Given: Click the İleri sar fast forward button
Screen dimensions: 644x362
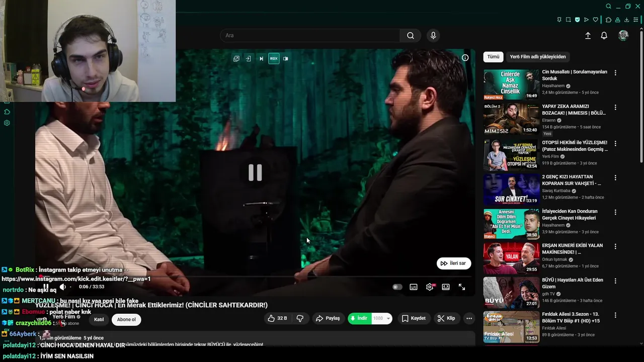Looking at the screenshot, I should click(453, 263).
